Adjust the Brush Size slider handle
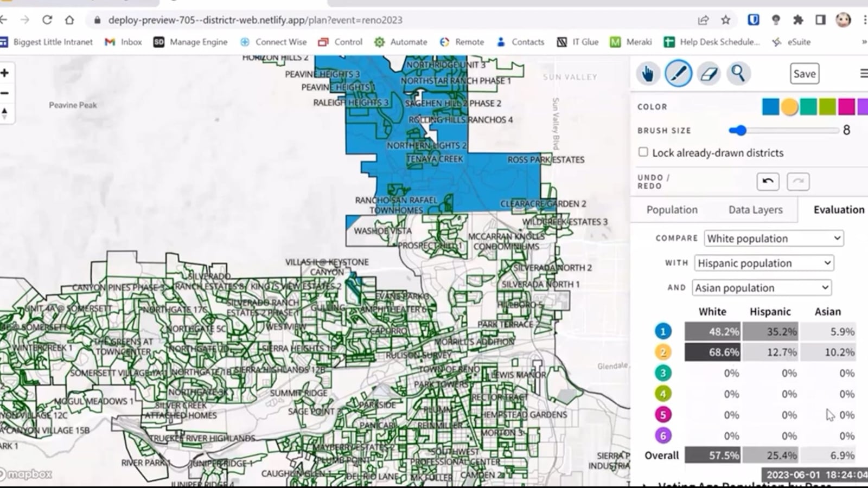Image resolution: width=868 pixels, height=488 pixels. (741, 130)
